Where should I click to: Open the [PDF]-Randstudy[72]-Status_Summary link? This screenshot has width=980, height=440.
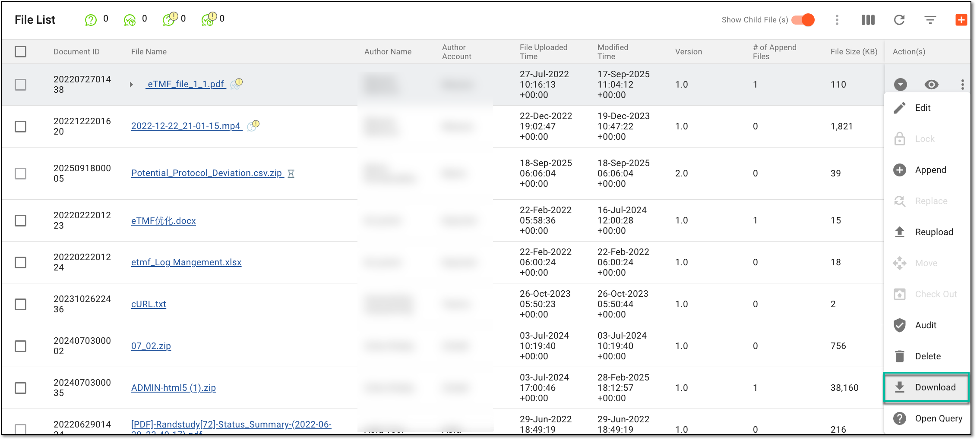coord(231,427)
